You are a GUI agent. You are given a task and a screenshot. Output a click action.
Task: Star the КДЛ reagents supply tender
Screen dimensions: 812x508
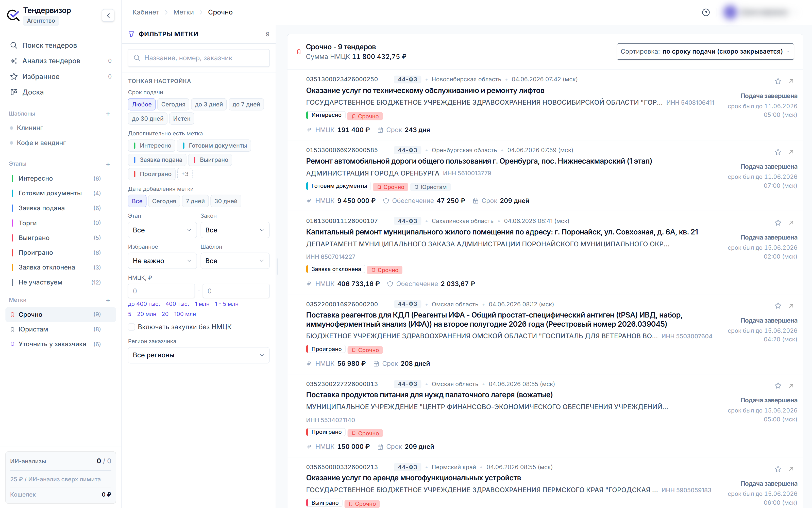click(778, 306)
